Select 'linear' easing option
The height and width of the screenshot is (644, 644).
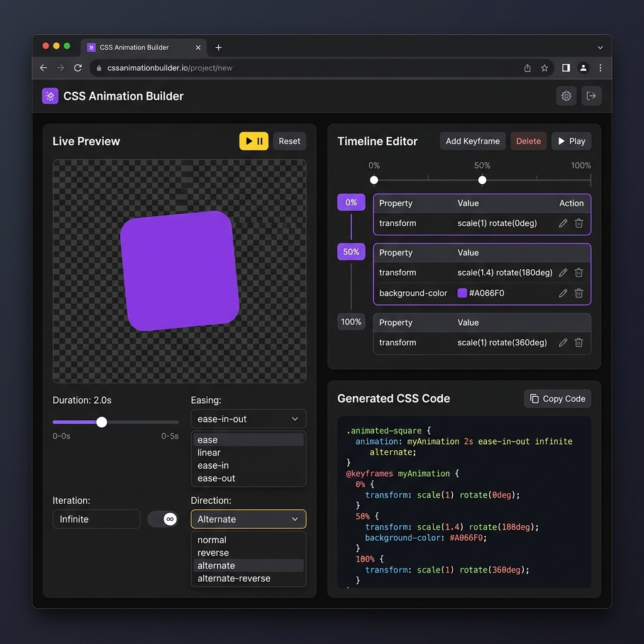[248, 452]
